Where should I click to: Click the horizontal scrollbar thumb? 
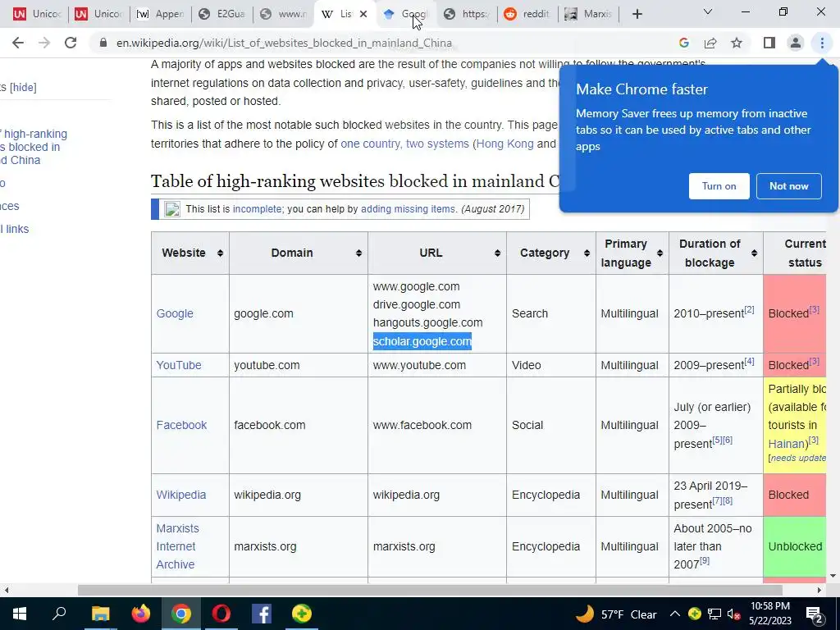click(430, 591)
